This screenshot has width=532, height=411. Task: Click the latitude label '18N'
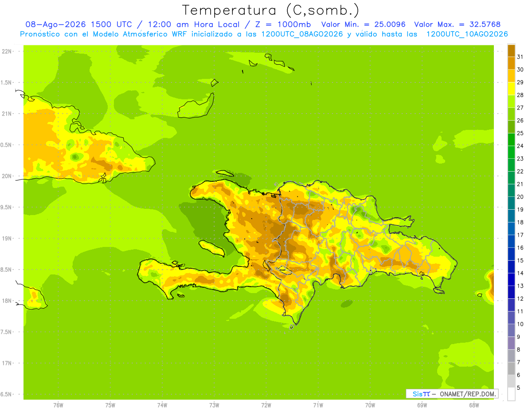6,301
